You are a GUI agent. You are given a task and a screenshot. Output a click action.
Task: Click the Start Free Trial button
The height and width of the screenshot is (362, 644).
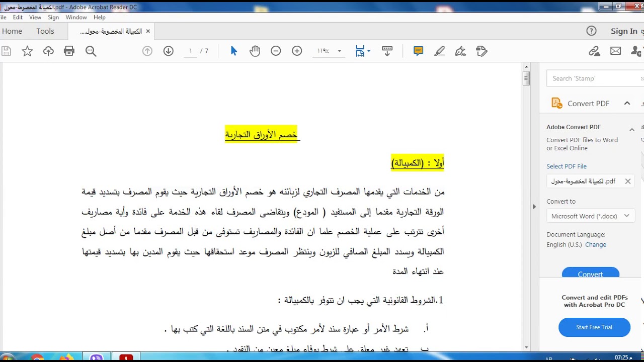click(x=594, y=327)
